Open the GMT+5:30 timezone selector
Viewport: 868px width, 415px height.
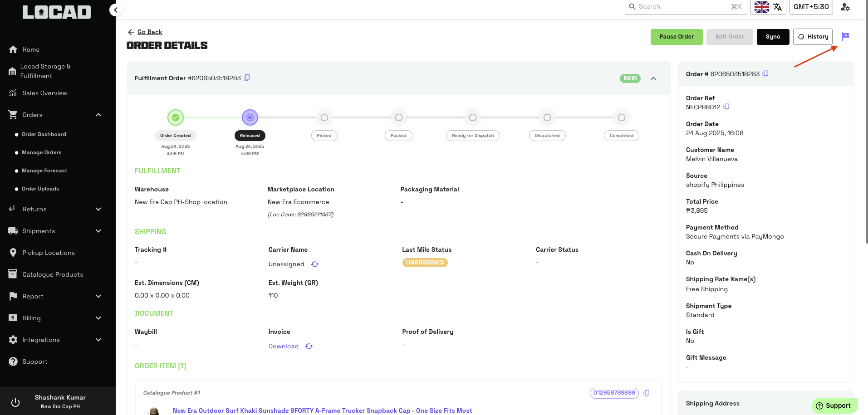point(811,7)
